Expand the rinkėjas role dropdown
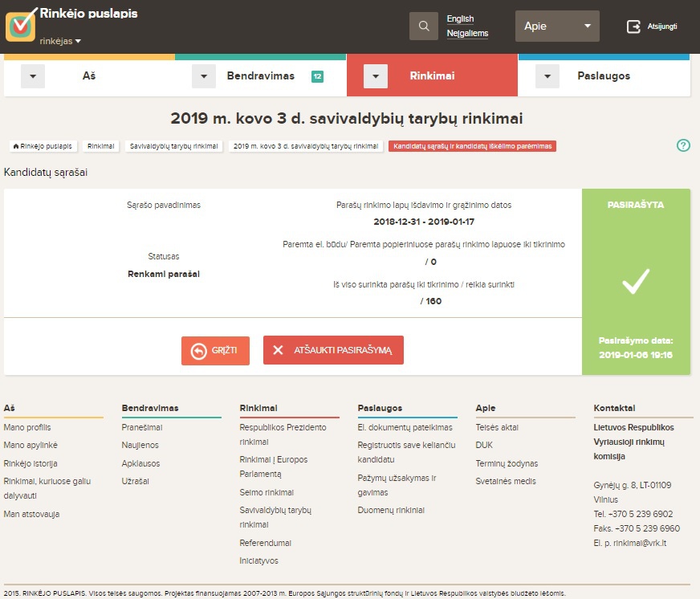 click(x=60, y=41)
